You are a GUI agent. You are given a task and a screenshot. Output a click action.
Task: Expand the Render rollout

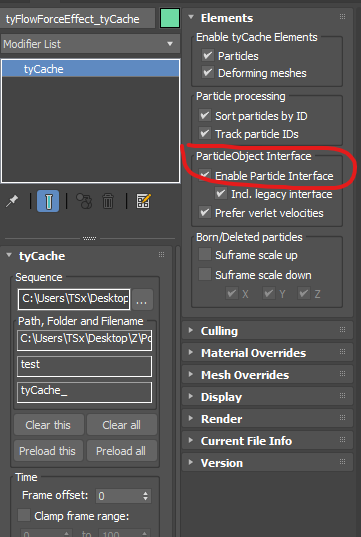pos(267,419)
